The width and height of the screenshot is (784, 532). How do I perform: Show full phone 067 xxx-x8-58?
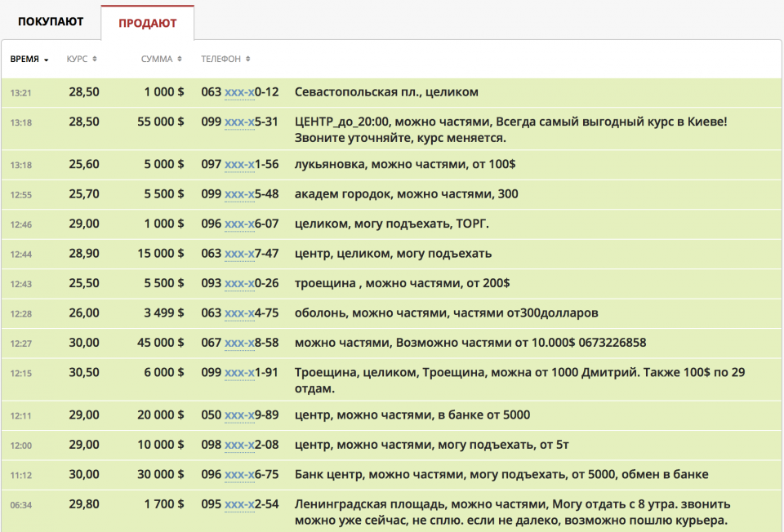[x=239, y=344]
